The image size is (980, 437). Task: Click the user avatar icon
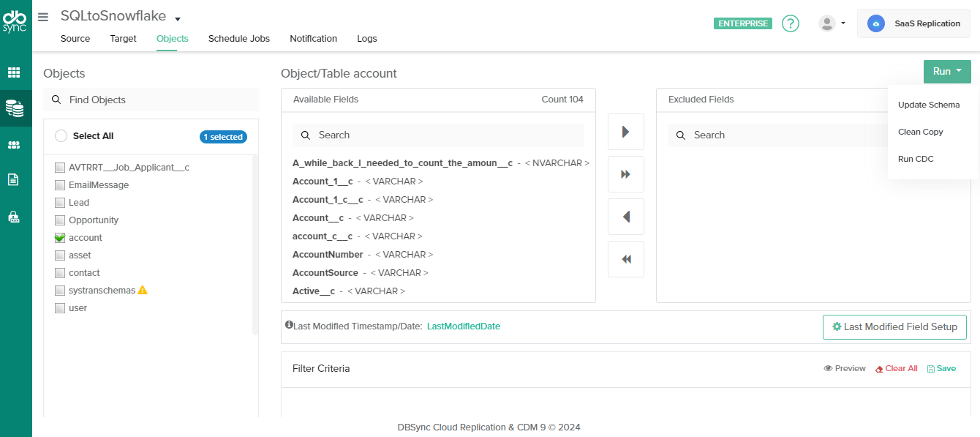tap(827, 23)
